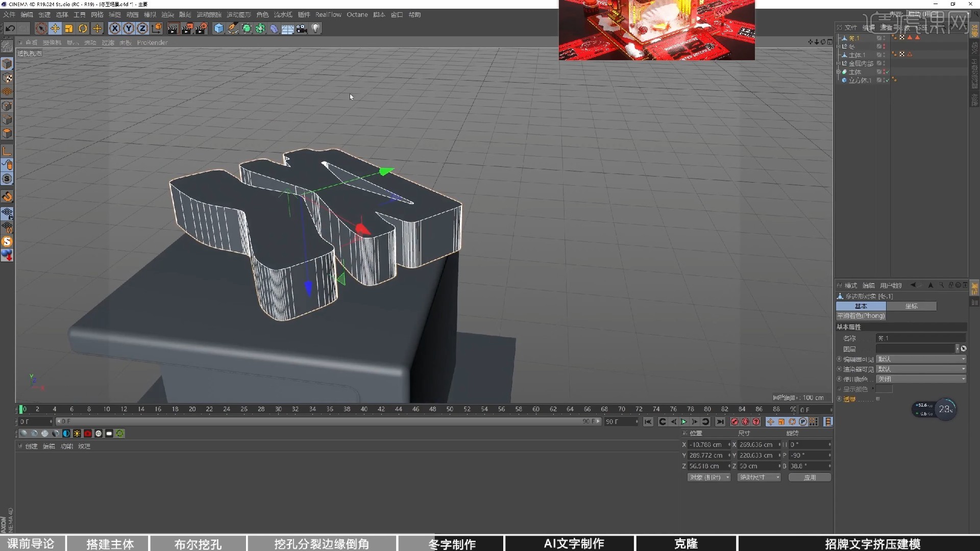The height and width of the screenshot is (551, 980).
Task: Toggle the green check on 立方体.1
Action: tap(888, 81)
